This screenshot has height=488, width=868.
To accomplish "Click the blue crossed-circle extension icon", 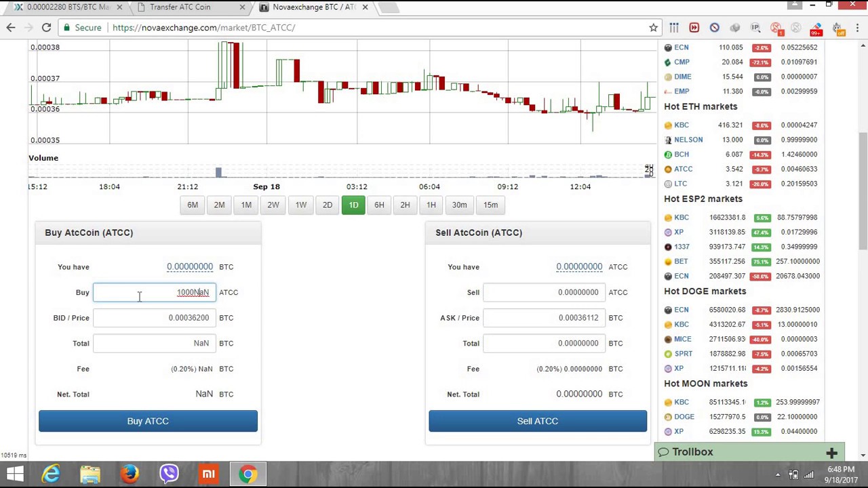I will pyautogui.click(x=714, y=28).
